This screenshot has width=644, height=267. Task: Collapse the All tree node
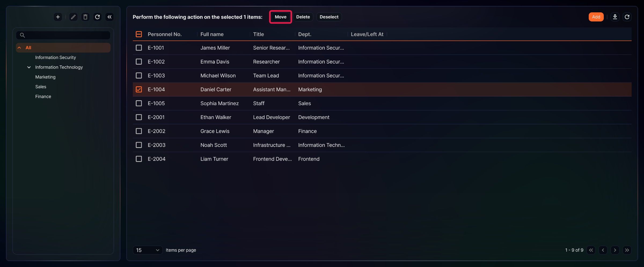tap(19, 48)
